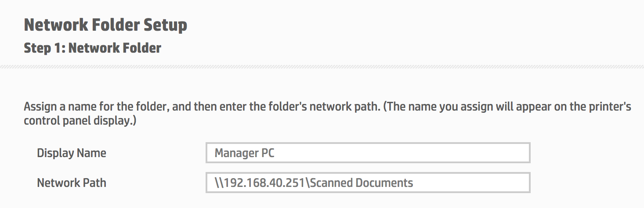Click the 'Display Name' field label
Image resolution: width=644 pixels, height=208 pixels.
pos(72,153)
